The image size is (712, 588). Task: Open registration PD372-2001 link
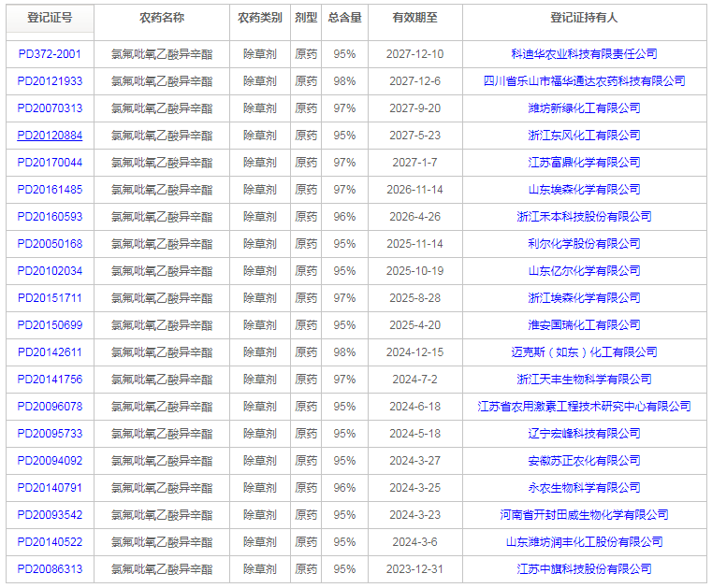coord(50,54)
